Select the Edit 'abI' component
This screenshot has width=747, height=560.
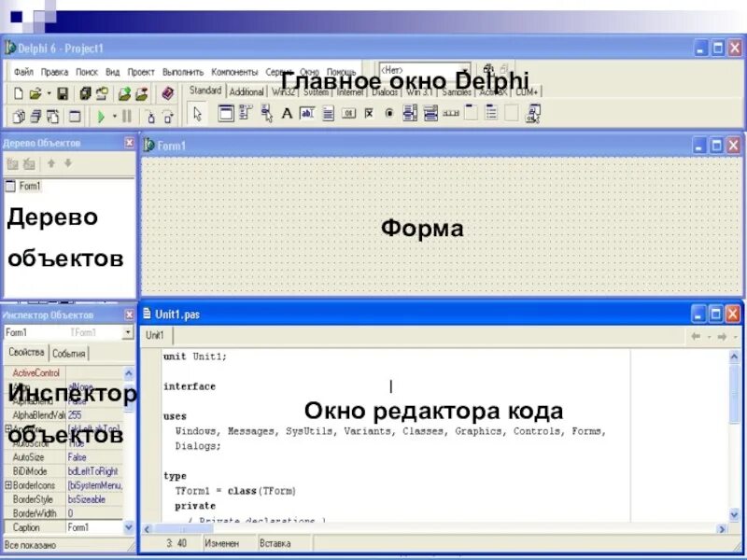click(307, 113)
